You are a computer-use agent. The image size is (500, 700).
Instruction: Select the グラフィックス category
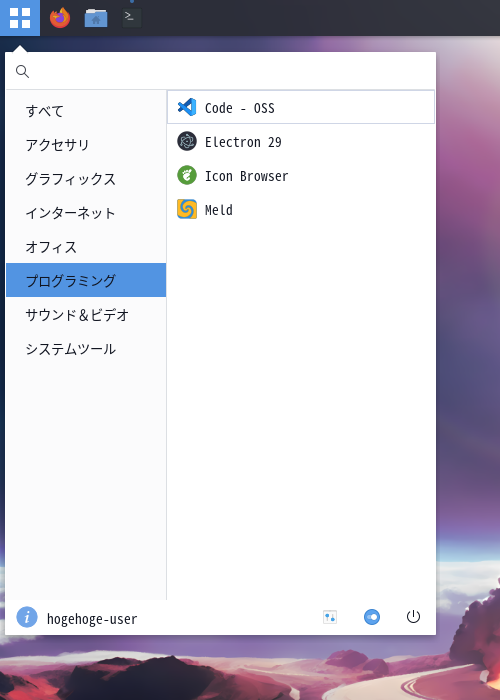[x=86, y=179]
